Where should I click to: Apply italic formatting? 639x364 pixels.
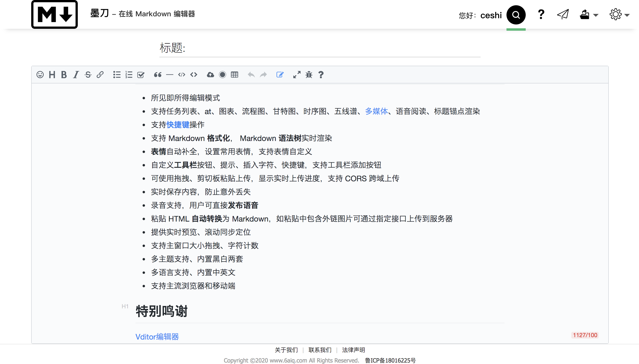(76, 75)
